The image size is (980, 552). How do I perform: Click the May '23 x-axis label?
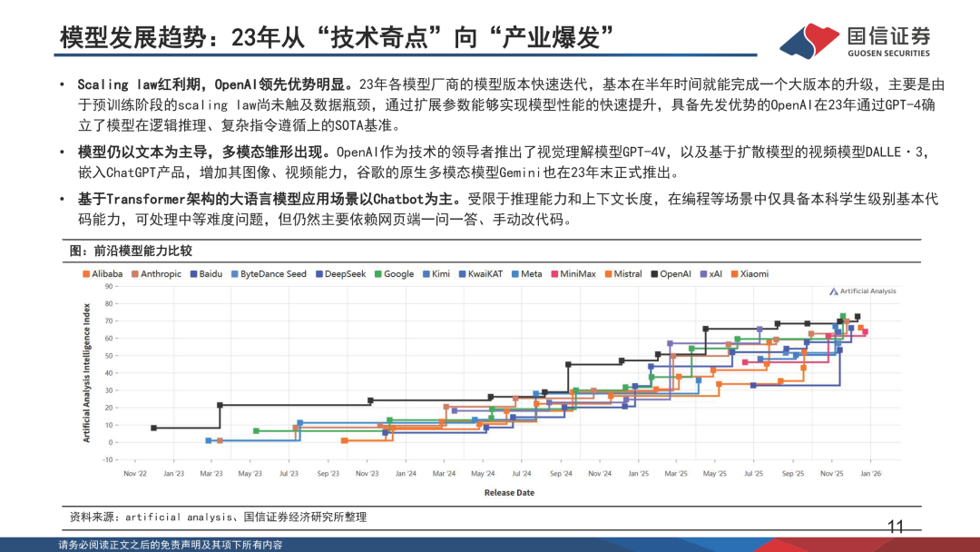click(250, 473)
